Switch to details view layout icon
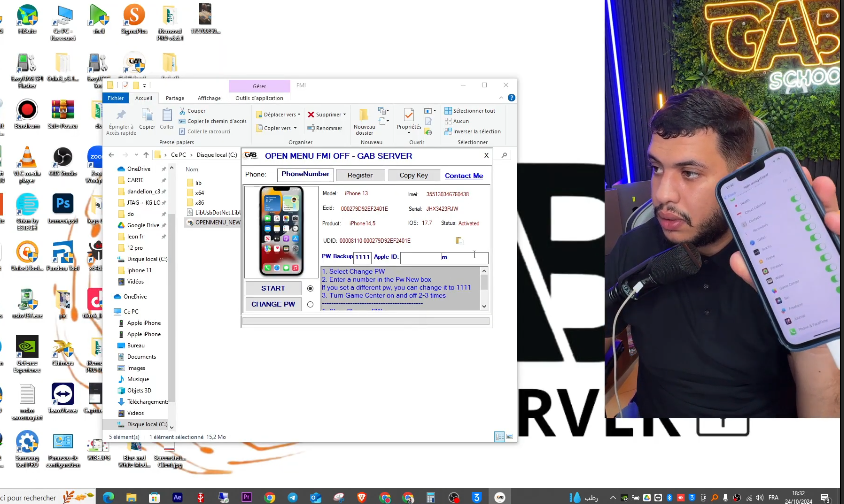Screen dimensions: 844x504 pos(499,436)
